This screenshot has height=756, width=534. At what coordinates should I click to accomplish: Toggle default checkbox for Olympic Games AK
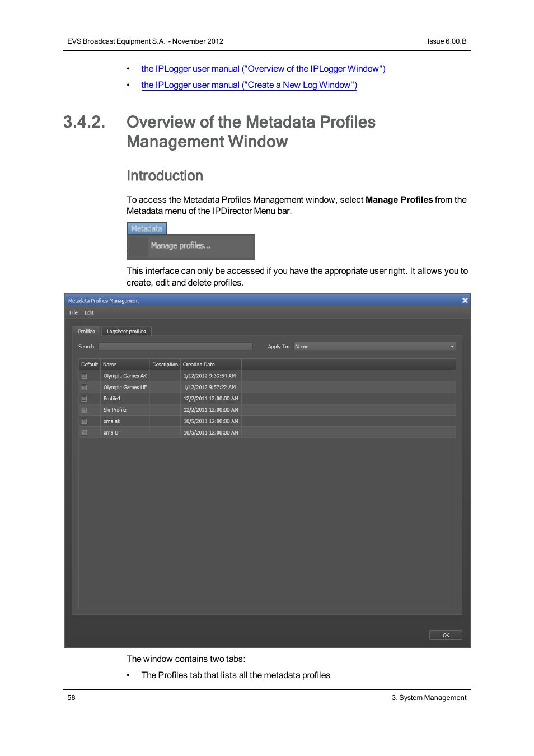tap(84, 376)
